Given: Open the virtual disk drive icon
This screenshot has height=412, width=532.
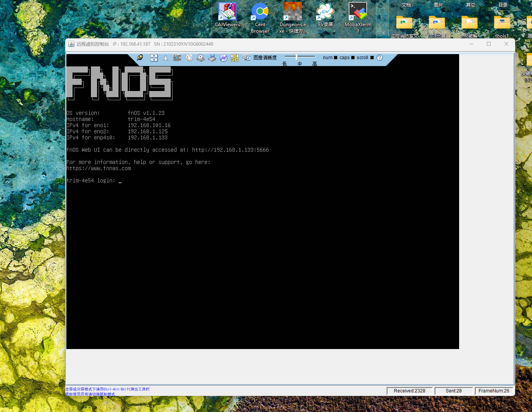Looking at the screenshot, I should click(201, 58).
